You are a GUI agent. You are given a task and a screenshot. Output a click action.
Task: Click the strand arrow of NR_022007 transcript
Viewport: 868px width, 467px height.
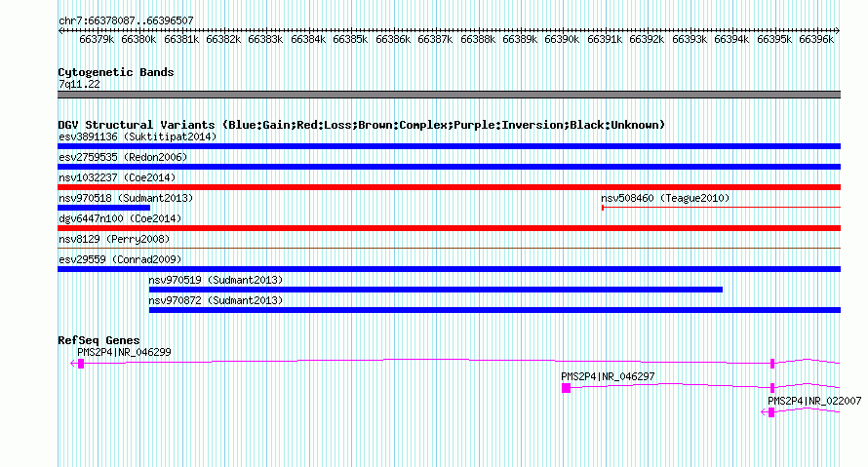764,412
